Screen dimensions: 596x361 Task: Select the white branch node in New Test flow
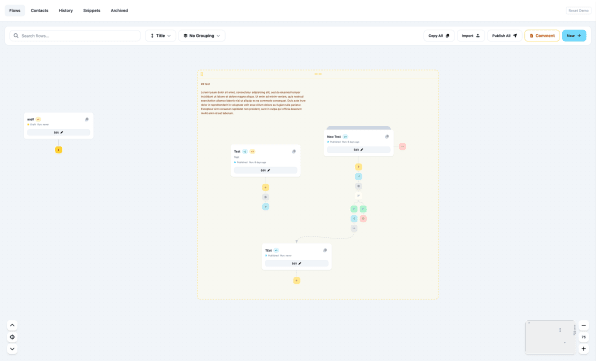tap(358, 196)
